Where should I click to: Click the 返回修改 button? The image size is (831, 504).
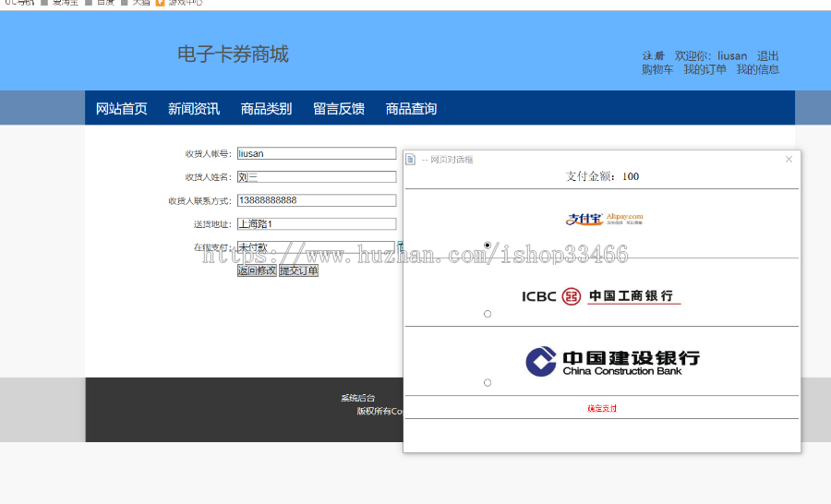pos(257,270)
